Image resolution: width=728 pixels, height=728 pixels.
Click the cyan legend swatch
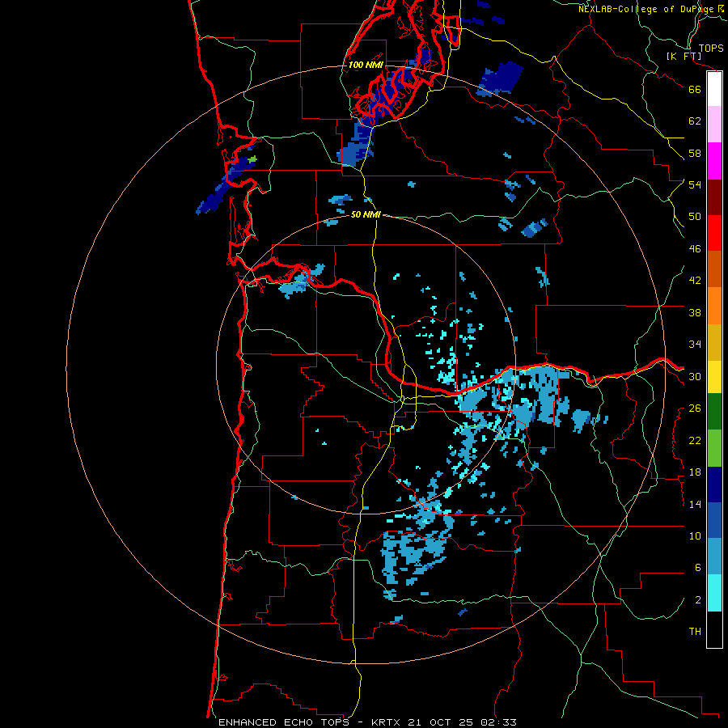point(714,593)
